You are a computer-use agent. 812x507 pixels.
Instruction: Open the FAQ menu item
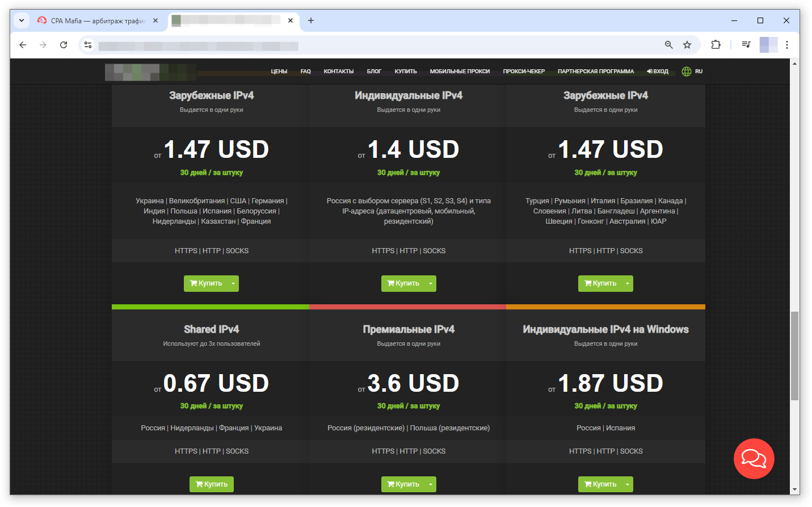[306, 72]
